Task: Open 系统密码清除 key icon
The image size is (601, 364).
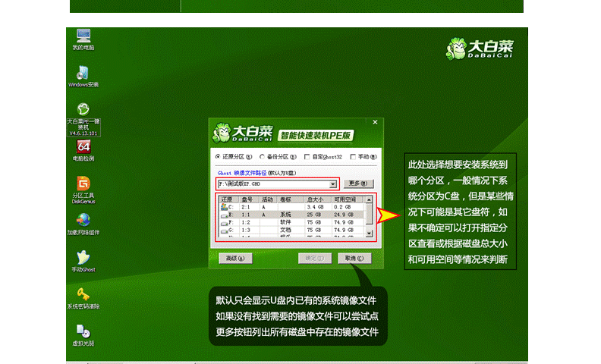Action: pos(83,294)
